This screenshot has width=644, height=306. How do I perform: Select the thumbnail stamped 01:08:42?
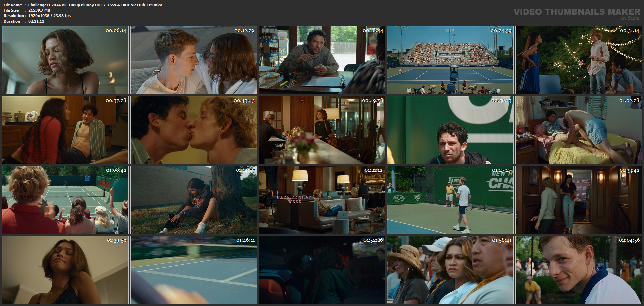click(66, 200)
